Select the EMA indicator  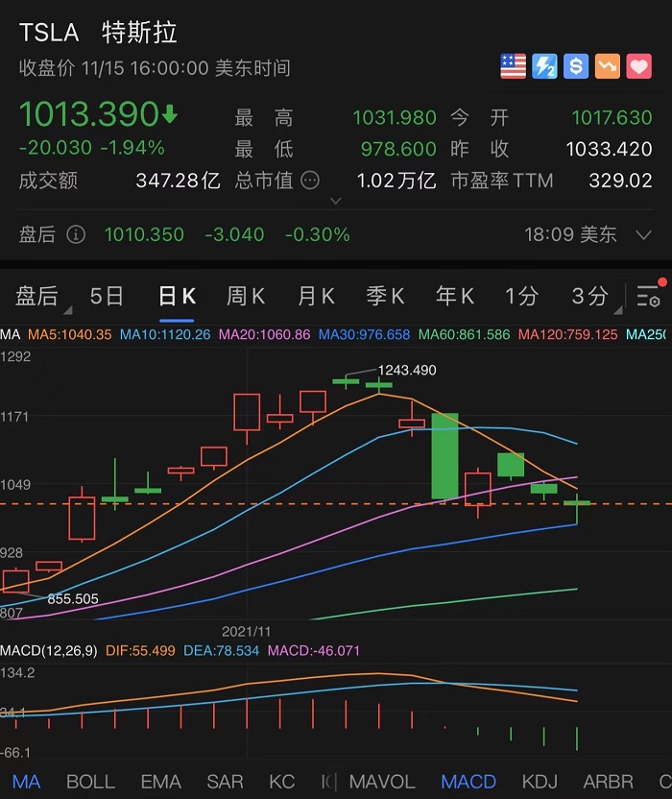pos(161,782)
